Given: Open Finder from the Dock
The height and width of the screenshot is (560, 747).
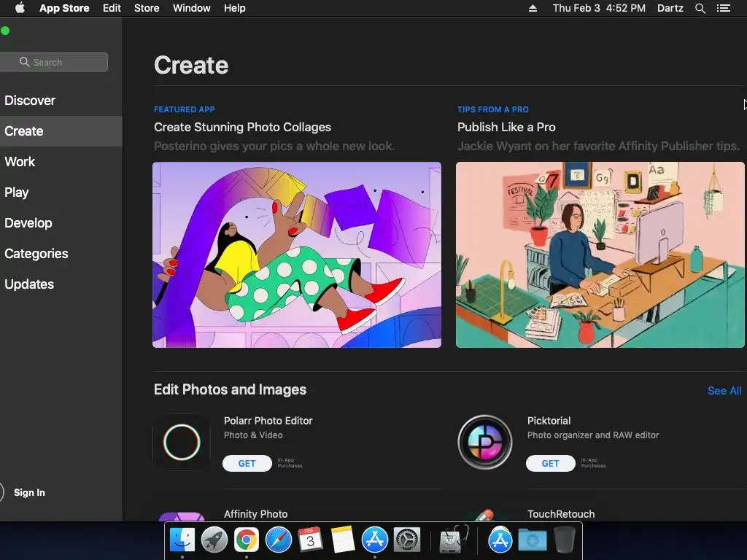Looking at the screenshot, I should pos(182,540).
